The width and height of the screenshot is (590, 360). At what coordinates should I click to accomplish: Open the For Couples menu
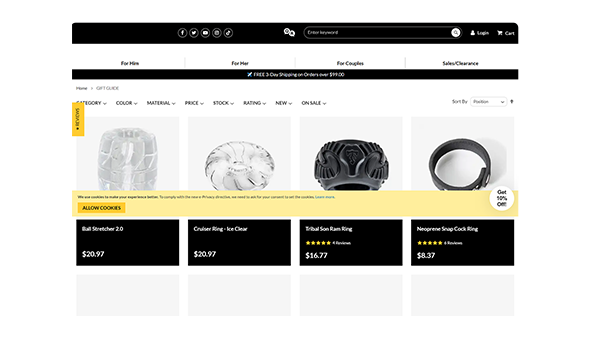click(350, 63)
